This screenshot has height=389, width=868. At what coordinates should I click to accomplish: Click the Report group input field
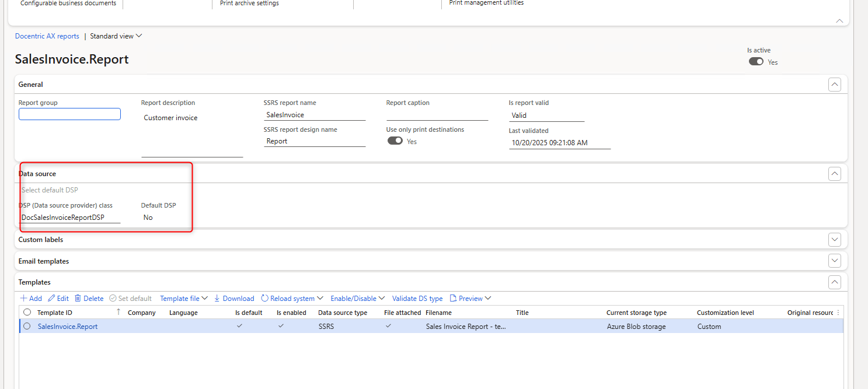coord(69,114)
